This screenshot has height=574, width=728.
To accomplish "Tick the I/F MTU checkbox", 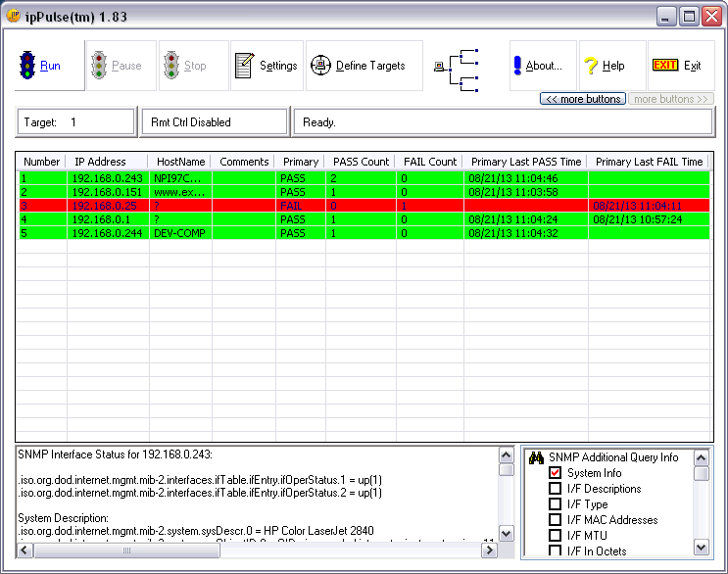I will point(556,536).
